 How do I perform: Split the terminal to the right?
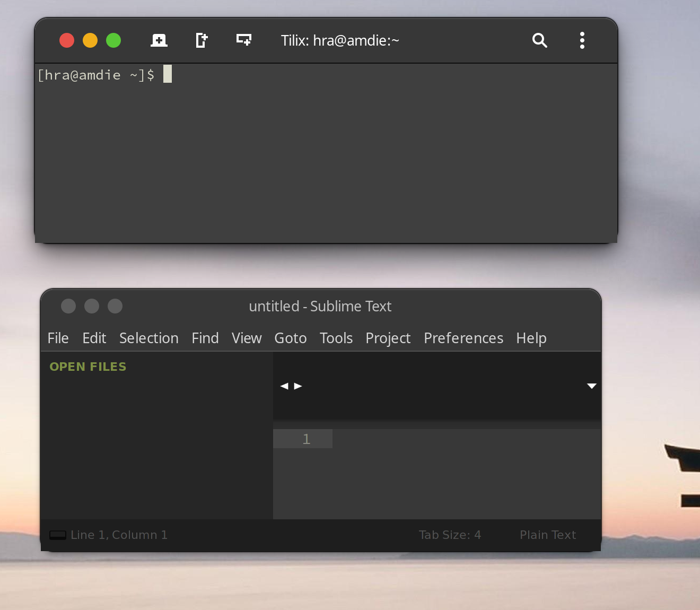[x=202, y=40]
